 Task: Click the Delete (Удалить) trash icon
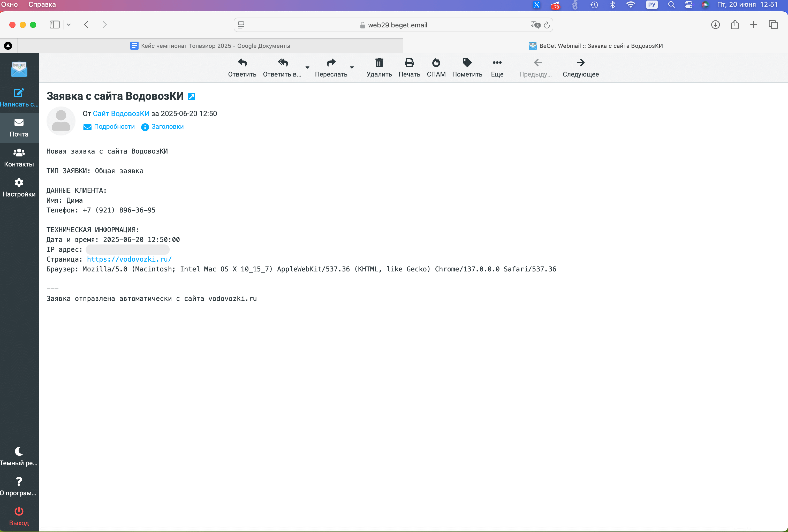click(379, 63)
